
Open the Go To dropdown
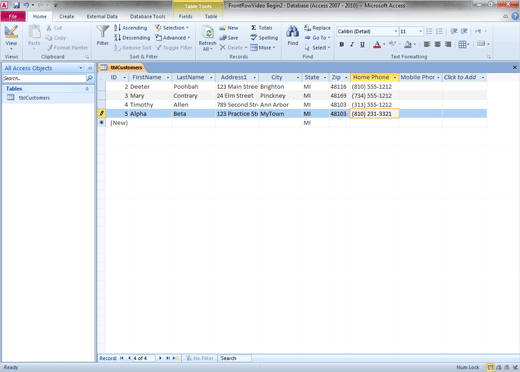pyautogui.click(x=317, y=38)
